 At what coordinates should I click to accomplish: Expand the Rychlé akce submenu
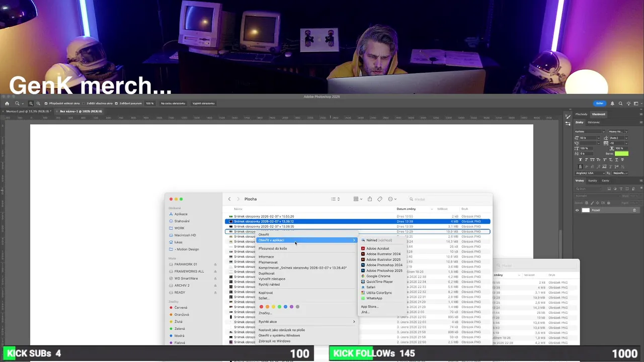tap(306, 322)
